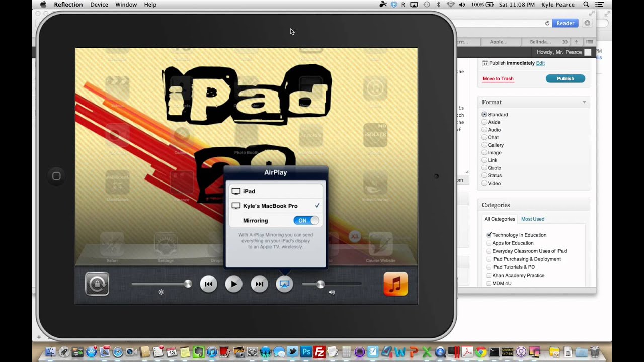Select the Gallery format
644x362 pixels.
tap(484, 145)
